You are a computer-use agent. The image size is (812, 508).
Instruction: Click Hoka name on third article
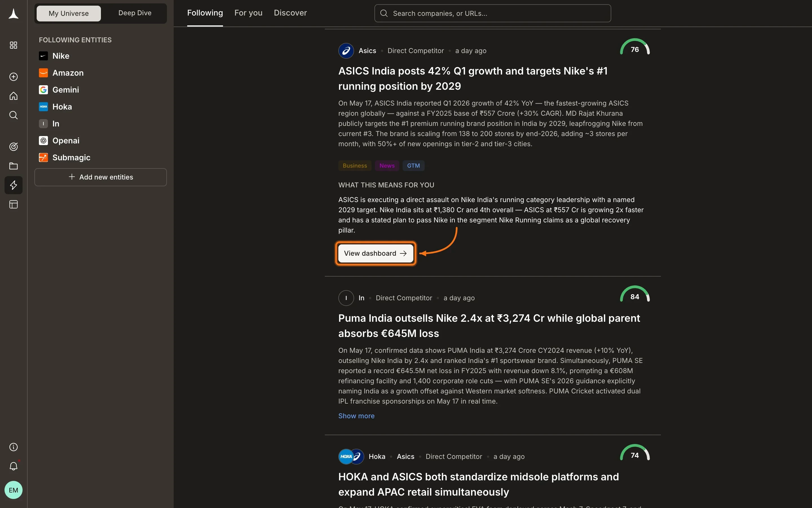(x=377, y=457)
